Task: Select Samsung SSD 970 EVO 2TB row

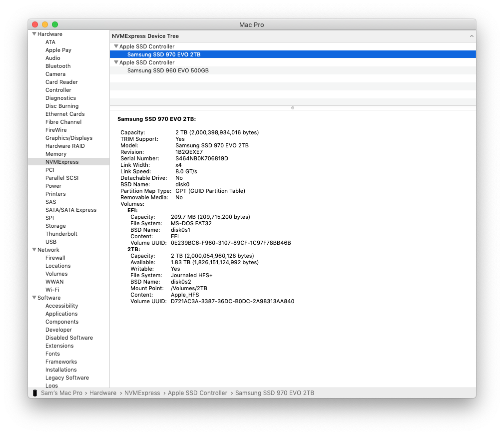Action: [x=293, y=54]
